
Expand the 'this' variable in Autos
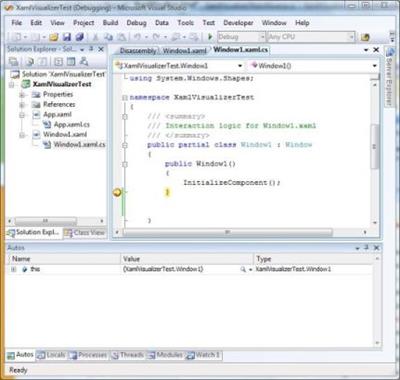tap(13, 269)
